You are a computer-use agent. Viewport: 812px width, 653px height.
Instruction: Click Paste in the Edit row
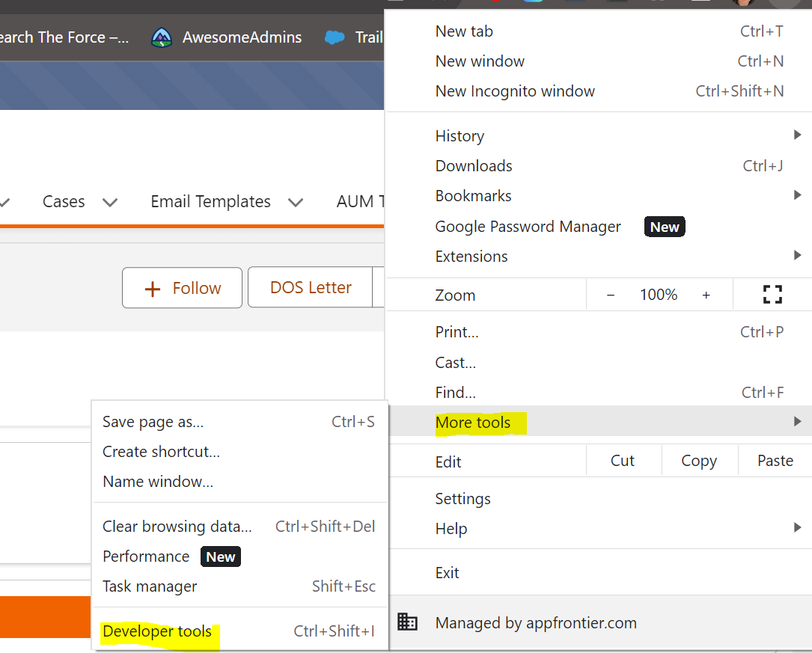click(775, 461)
